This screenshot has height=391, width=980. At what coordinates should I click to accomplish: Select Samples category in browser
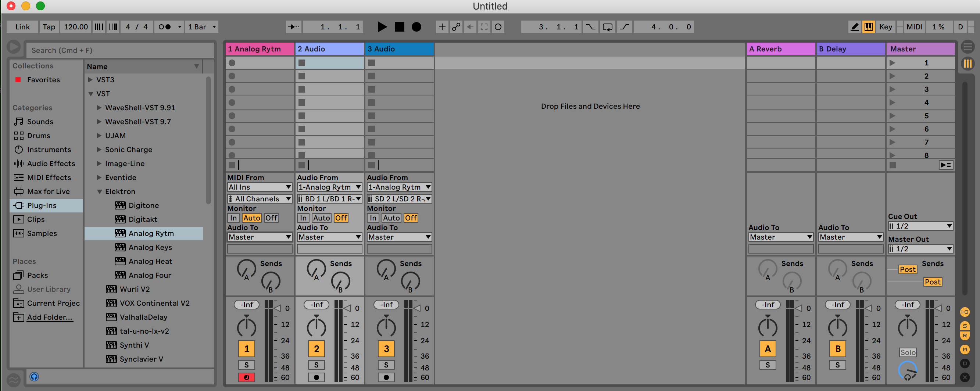pos(42,234)
